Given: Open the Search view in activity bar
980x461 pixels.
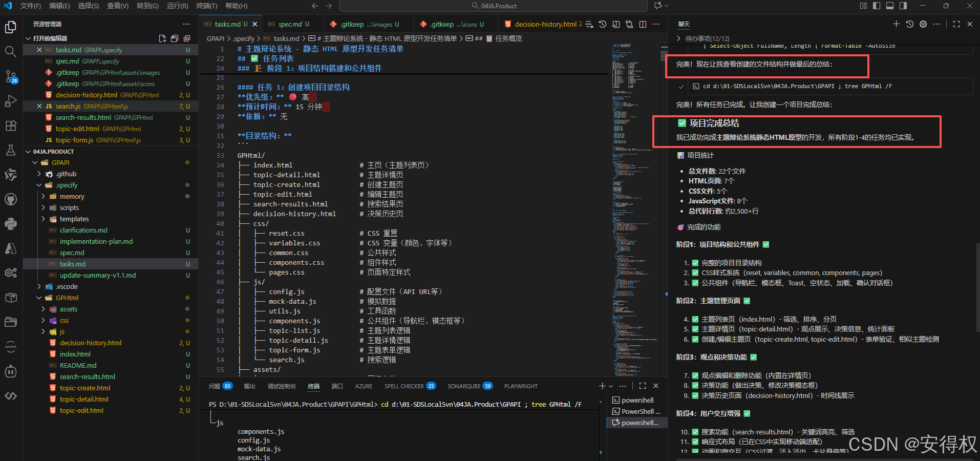Looking at the screenshot, I should (11, 51).
